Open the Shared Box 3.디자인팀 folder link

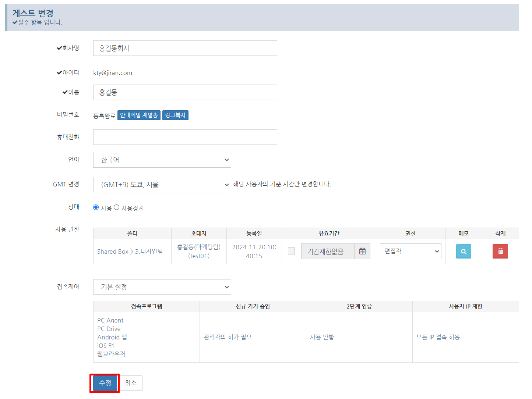(130, 252)
